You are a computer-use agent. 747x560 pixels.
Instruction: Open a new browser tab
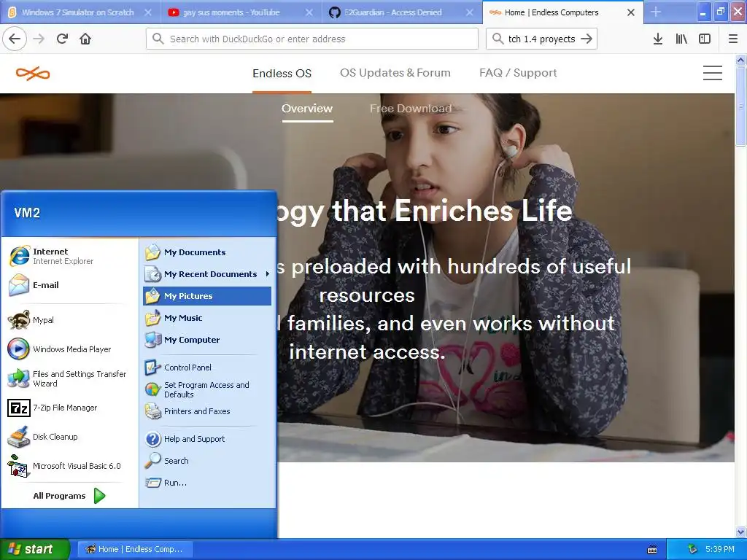tap(656, 12)
